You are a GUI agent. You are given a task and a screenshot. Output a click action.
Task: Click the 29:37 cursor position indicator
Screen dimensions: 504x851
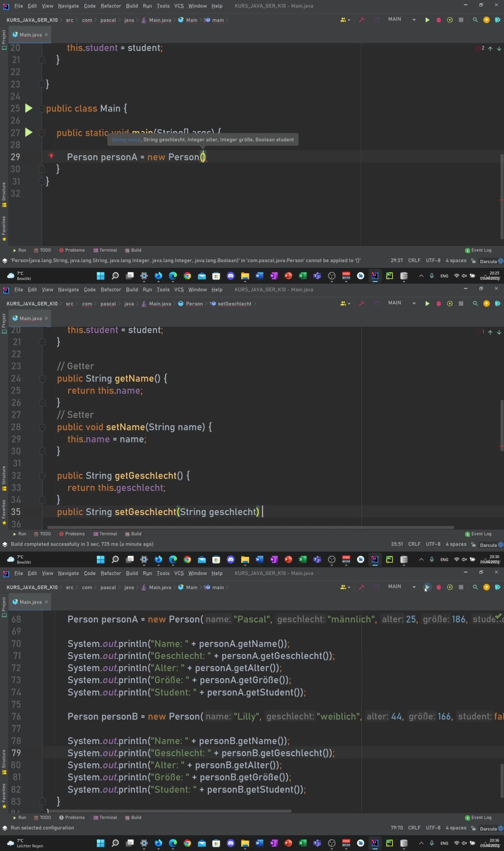pyautogui.click(x=397, y=260)
